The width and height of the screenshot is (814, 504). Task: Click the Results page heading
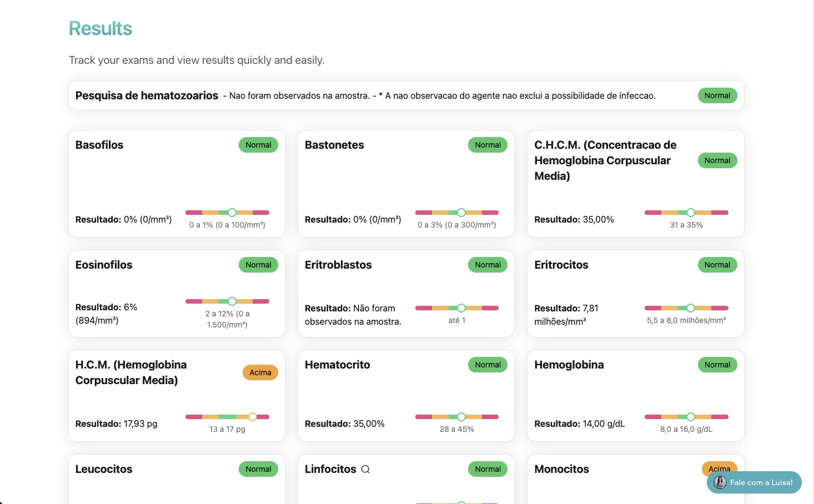click(101, 28)
